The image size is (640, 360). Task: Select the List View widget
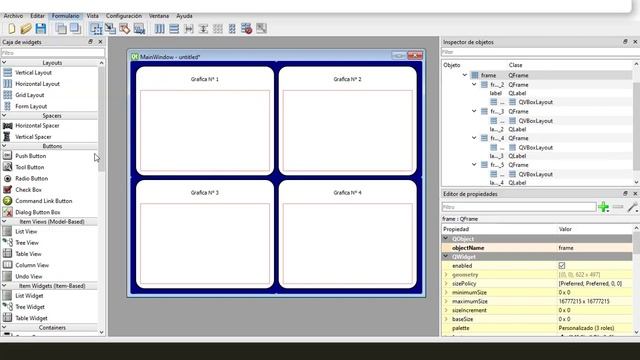pyautogui.click(x=26, y=231)
